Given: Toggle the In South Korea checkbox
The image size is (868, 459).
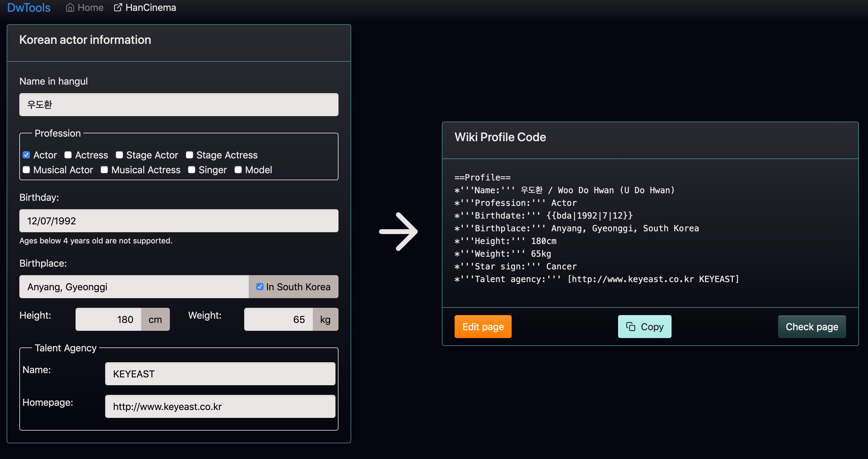Looking at the screenshot, I should coord(259,287).
